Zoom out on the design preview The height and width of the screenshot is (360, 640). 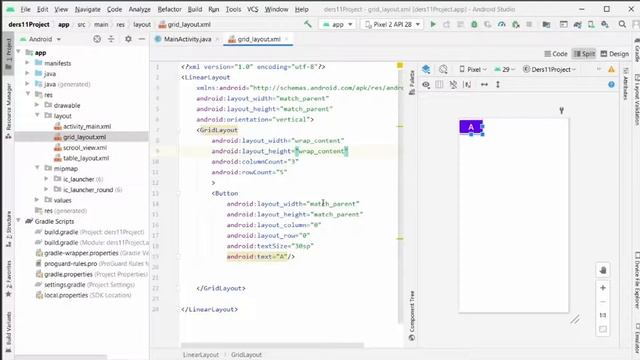pos(603,302)
